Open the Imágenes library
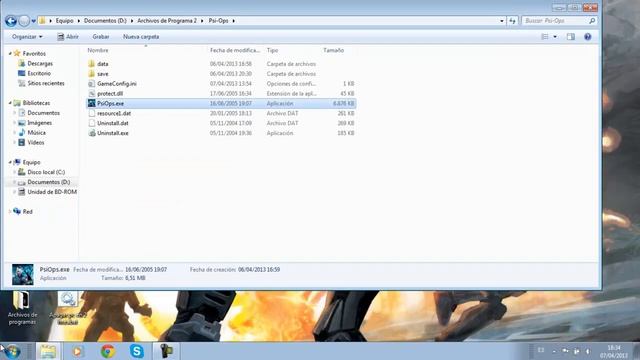The height and width of the screenshot is (360, 640). tap(39, 123)
